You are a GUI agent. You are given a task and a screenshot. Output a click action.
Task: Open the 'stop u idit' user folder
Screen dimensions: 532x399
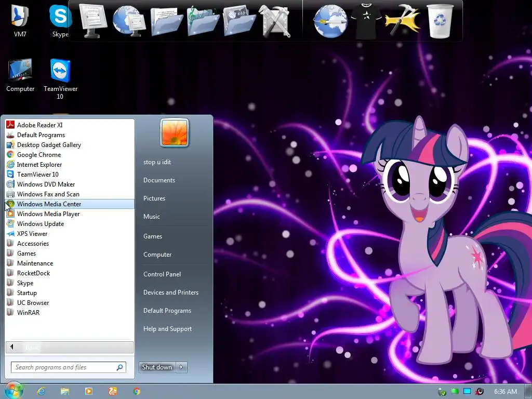click(157, 162)
